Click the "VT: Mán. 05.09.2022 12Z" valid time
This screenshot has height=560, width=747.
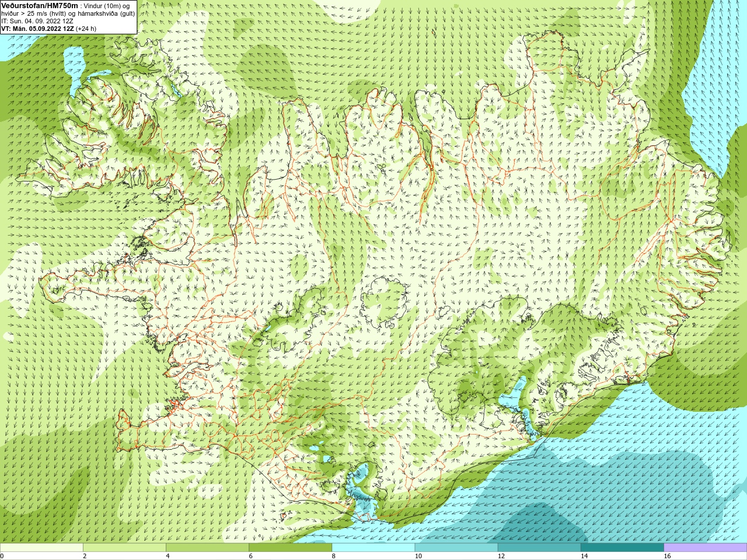coord(37,28)
